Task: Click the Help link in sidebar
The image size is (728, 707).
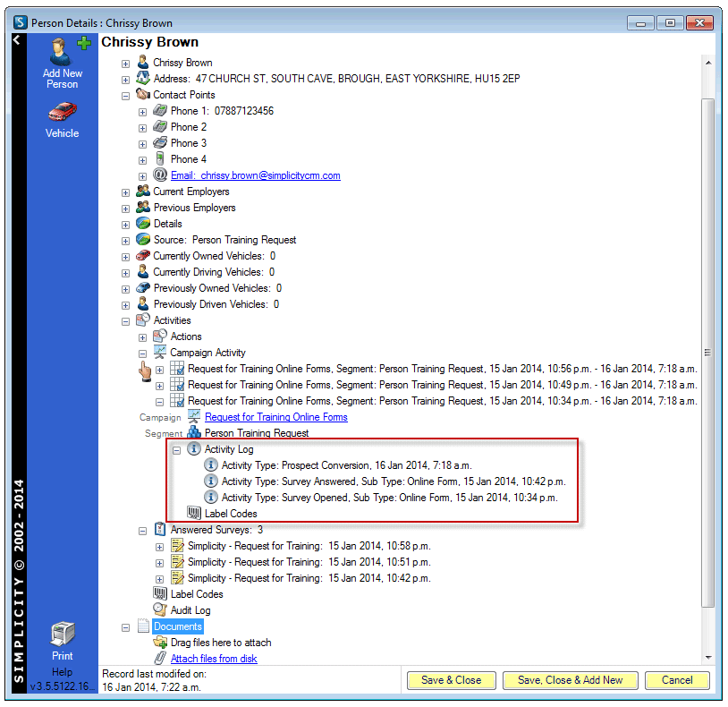Action: 63,672
